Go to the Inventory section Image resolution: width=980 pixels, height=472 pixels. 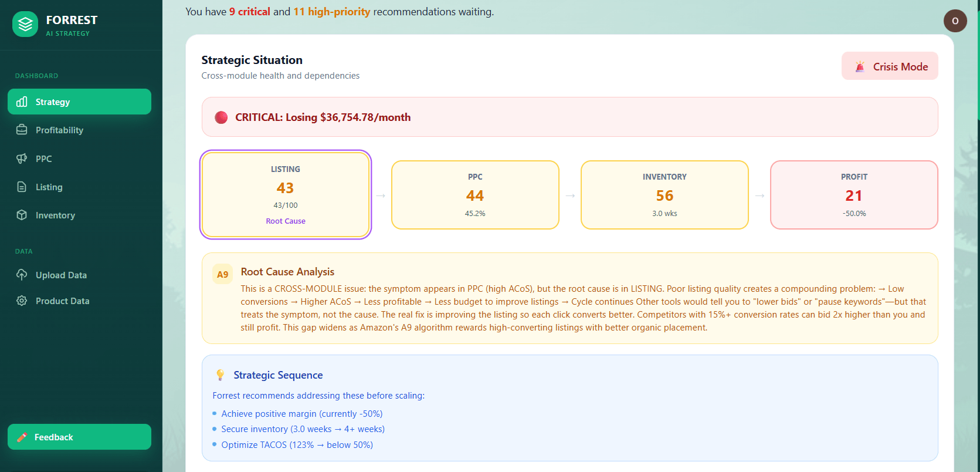pos(55,215)
